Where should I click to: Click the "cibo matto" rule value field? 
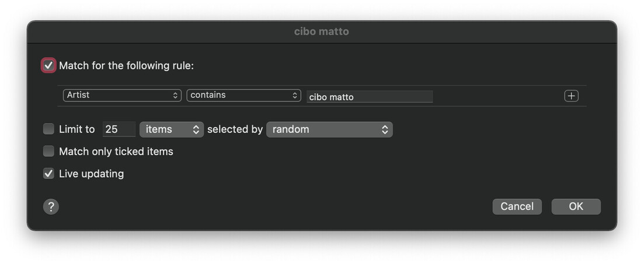click(x=370, y=97)
